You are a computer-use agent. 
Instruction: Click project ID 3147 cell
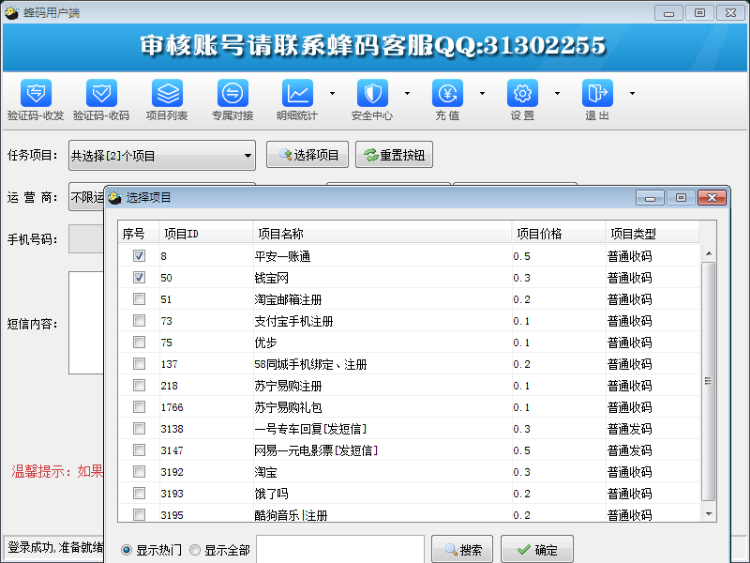pos(172,451)
